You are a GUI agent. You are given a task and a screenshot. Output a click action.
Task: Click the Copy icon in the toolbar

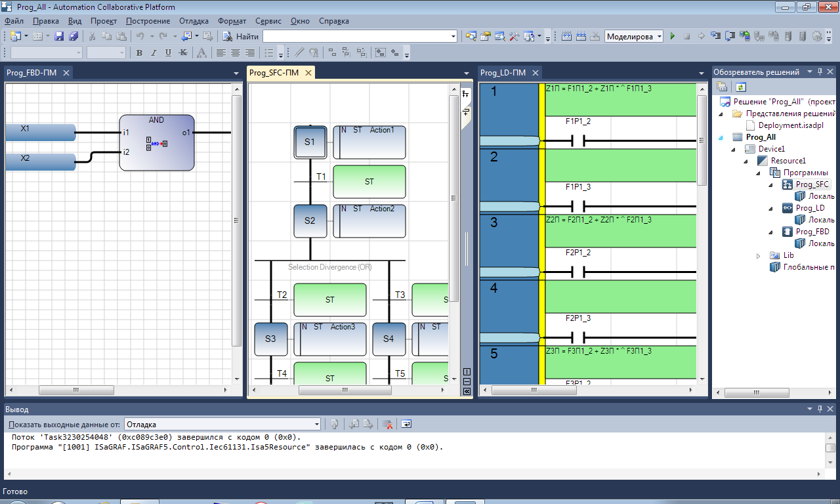pos(106,36)
